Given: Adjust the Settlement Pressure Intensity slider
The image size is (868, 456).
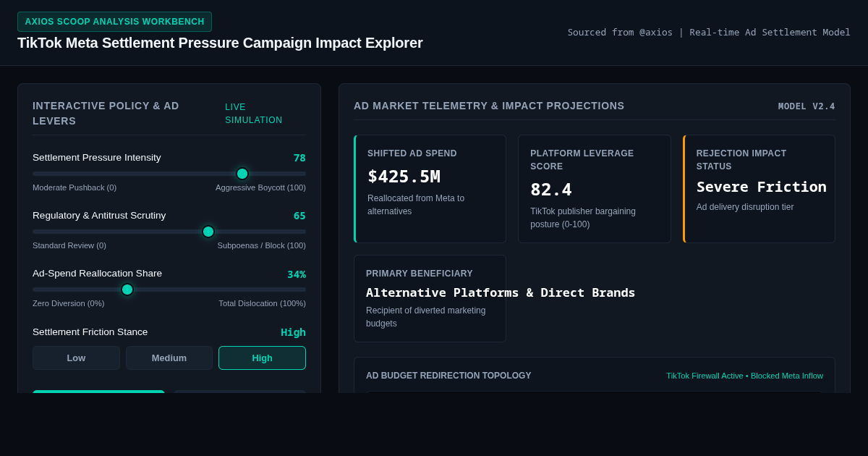Looking at the screenshot, I should (169, 174).
